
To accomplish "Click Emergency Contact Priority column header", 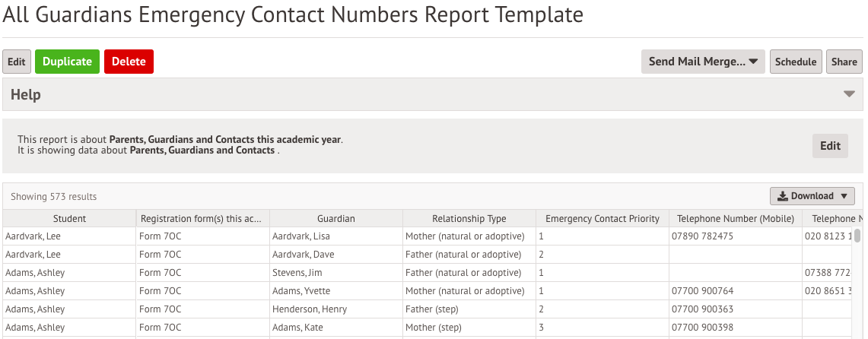I will click(x=603, y=218).
